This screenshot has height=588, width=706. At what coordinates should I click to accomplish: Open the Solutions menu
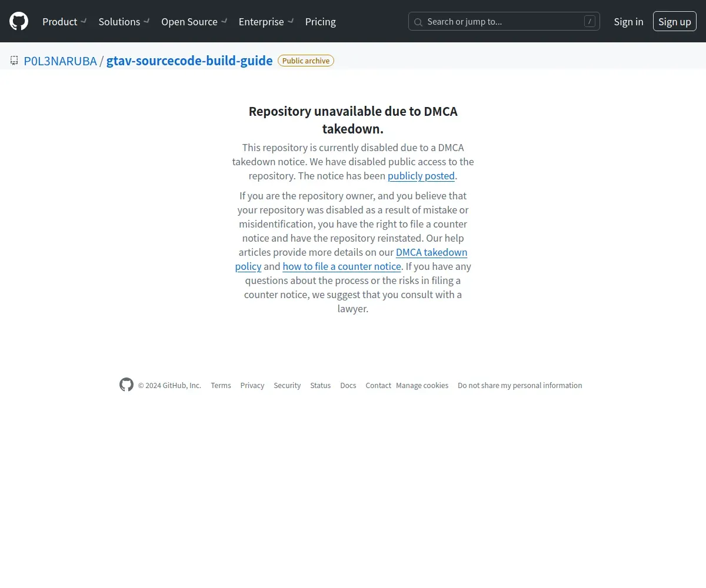click(124, 22)
